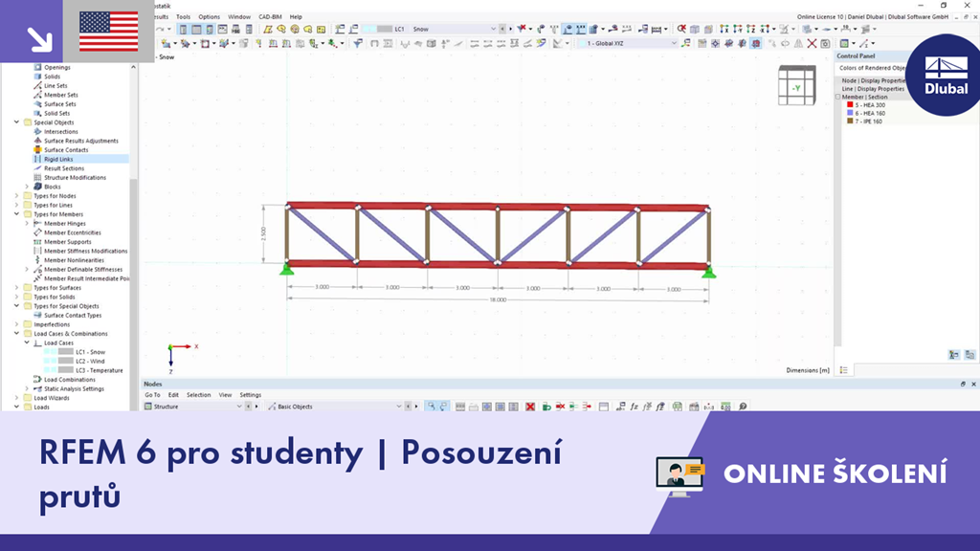
Task: Open the Go To menu in the Nodes panel
Action: pyautogui.click(x=152, y=395)
